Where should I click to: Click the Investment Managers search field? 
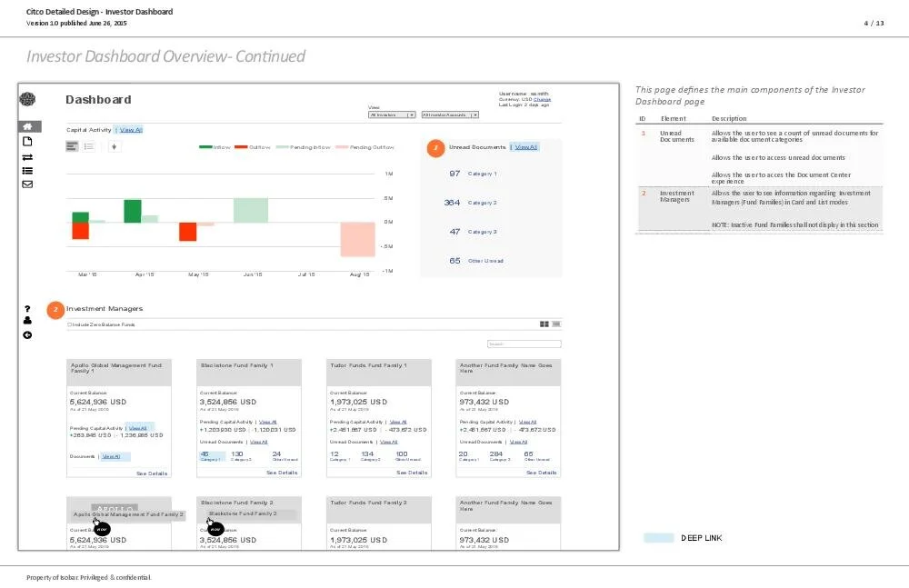[x=524, y=344]
